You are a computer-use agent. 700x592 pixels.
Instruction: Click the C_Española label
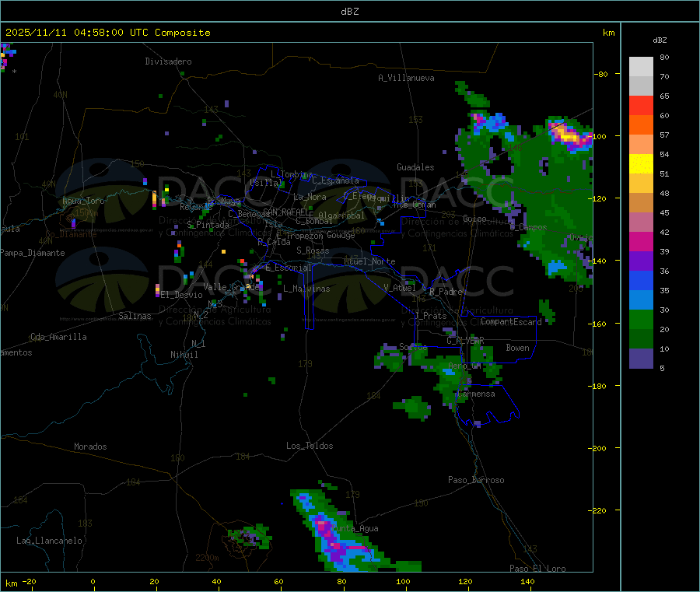click(x=335, y=180)
